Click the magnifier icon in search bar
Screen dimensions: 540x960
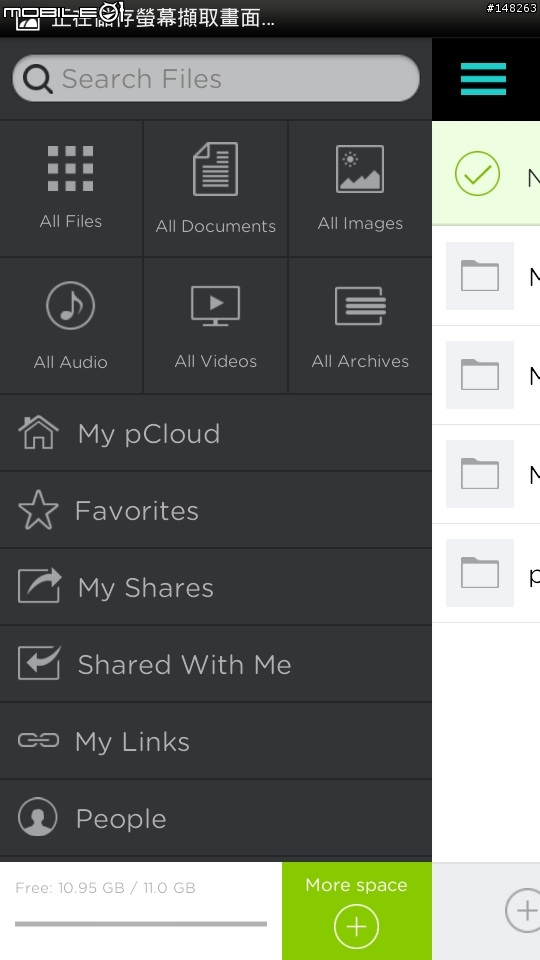point(38,79)
